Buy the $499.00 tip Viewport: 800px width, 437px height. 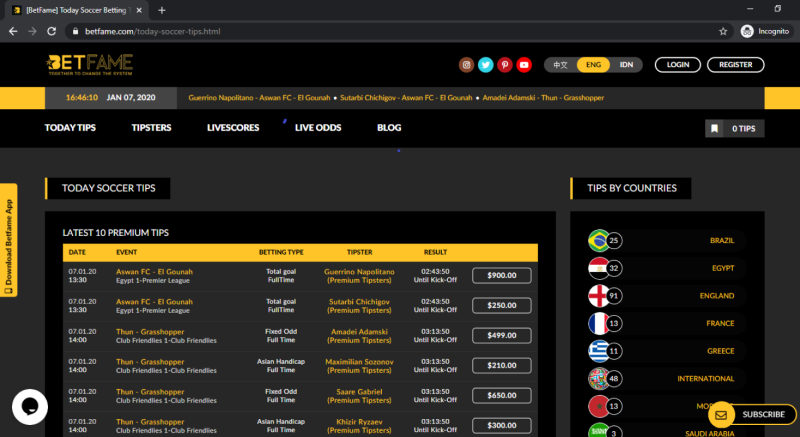(x=502, y=336)
